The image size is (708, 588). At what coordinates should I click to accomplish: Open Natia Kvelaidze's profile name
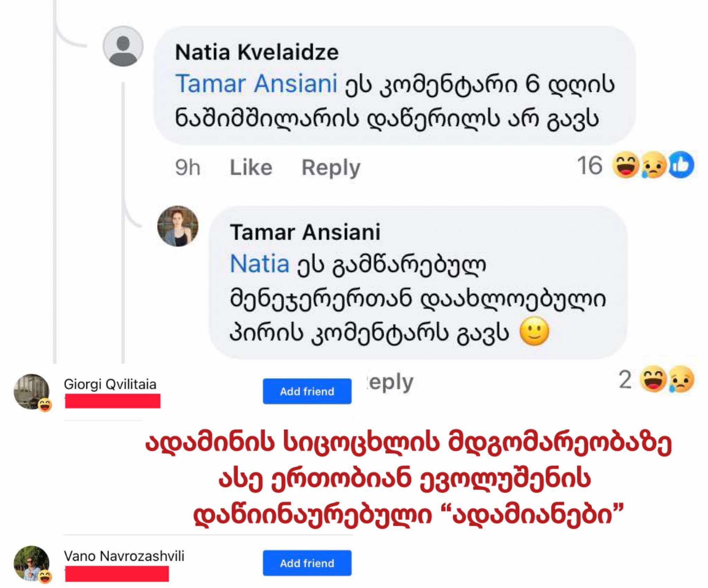point(257,52)
